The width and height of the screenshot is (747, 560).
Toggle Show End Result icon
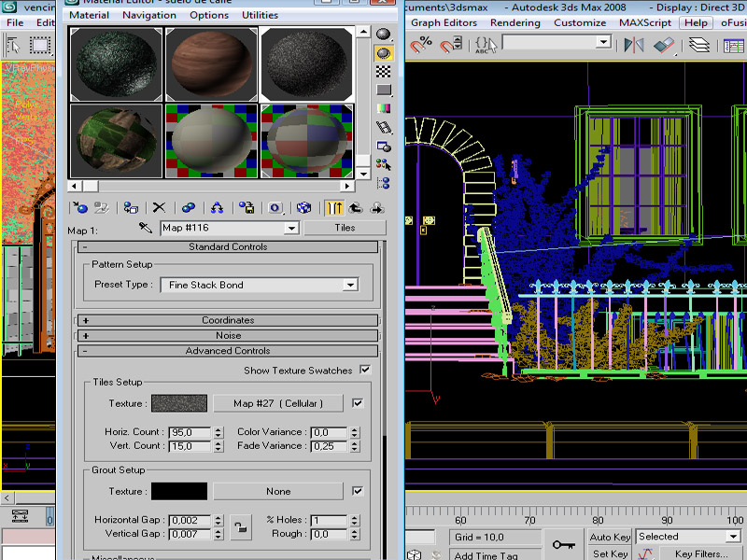point(334,207)
